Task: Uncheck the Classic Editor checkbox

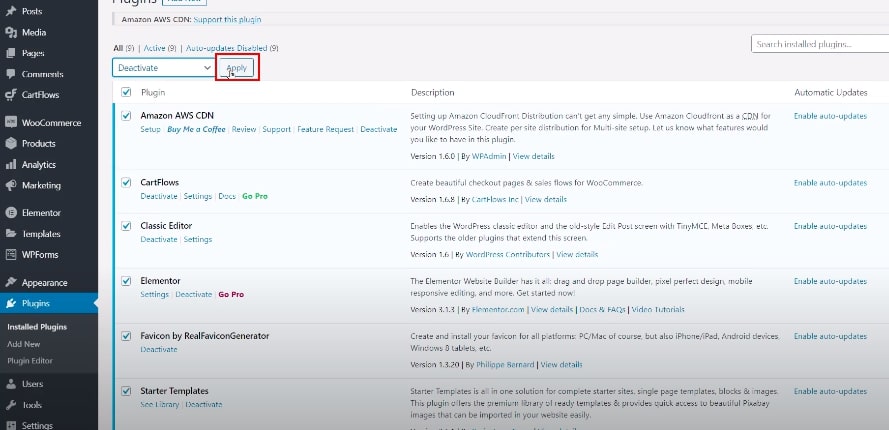Action: point(126,226)
